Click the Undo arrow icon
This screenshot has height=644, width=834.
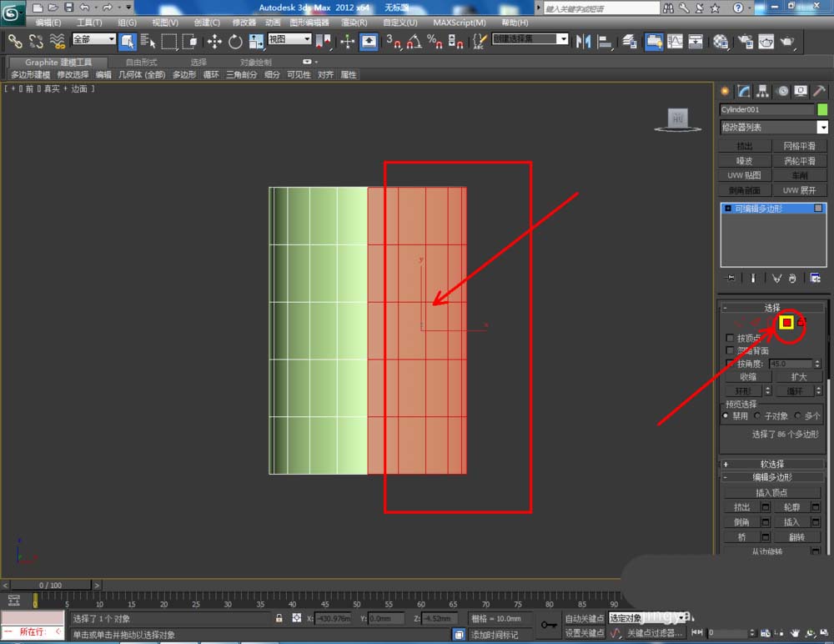(x=84, y=8)
